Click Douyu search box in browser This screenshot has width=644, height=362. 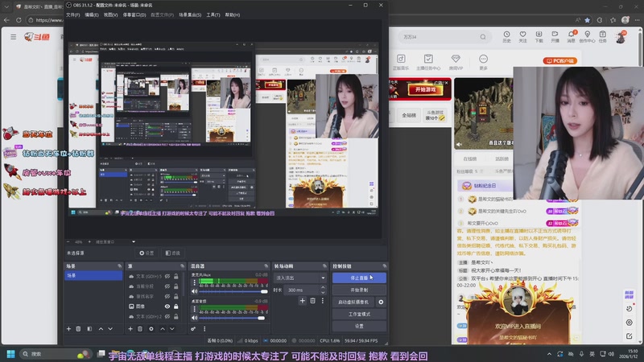click(444, 37)
